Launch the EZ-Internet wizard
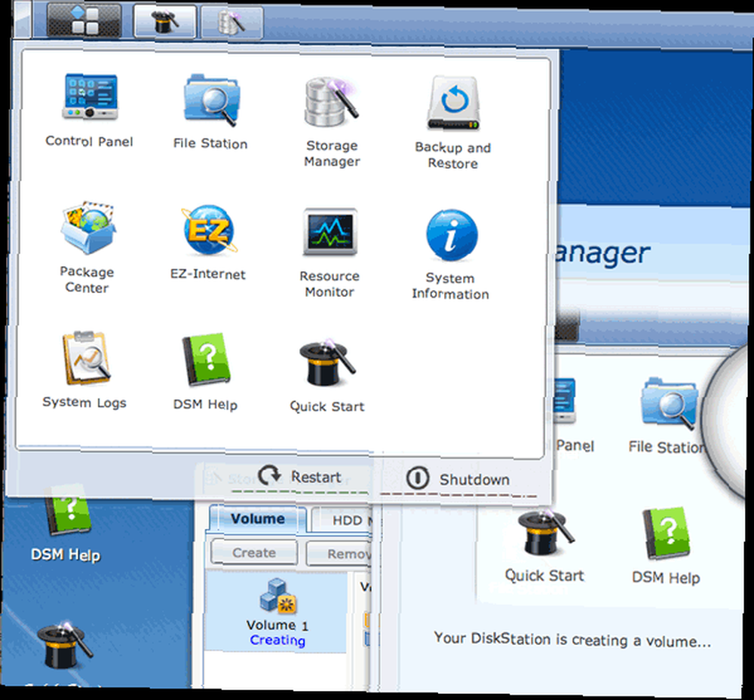The image size is (754, 700). (208, 243)
